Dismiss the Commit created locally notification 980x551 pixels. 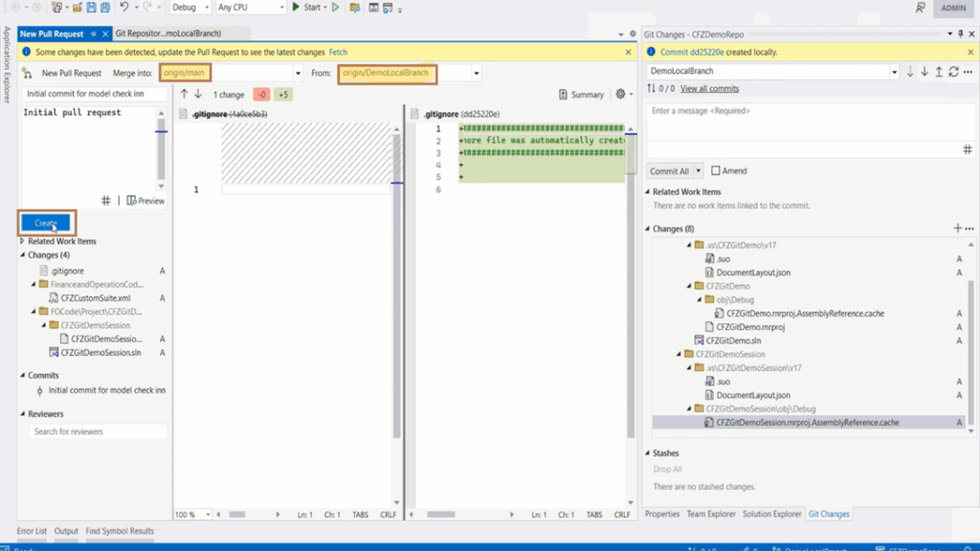(x=970, y=53)
